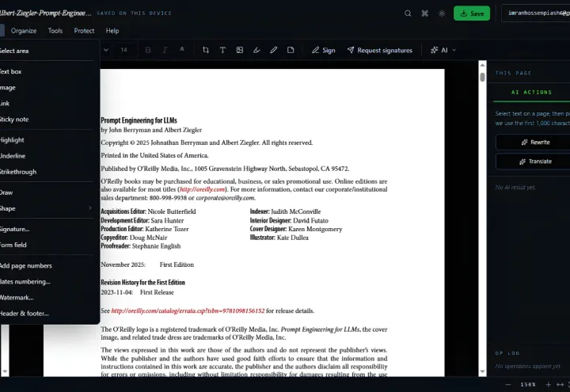570x392 pixels.
Task: Click the OP LOG heading
Action: [507, 353]
